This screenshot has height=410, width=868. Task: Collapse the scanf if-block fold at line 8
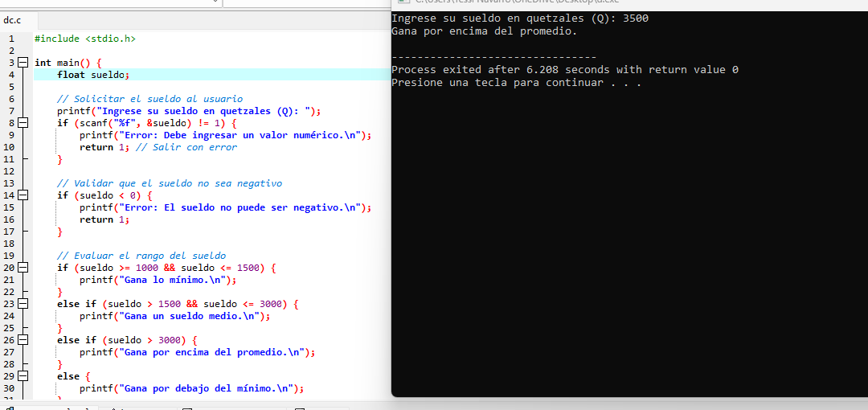point(23,123)
